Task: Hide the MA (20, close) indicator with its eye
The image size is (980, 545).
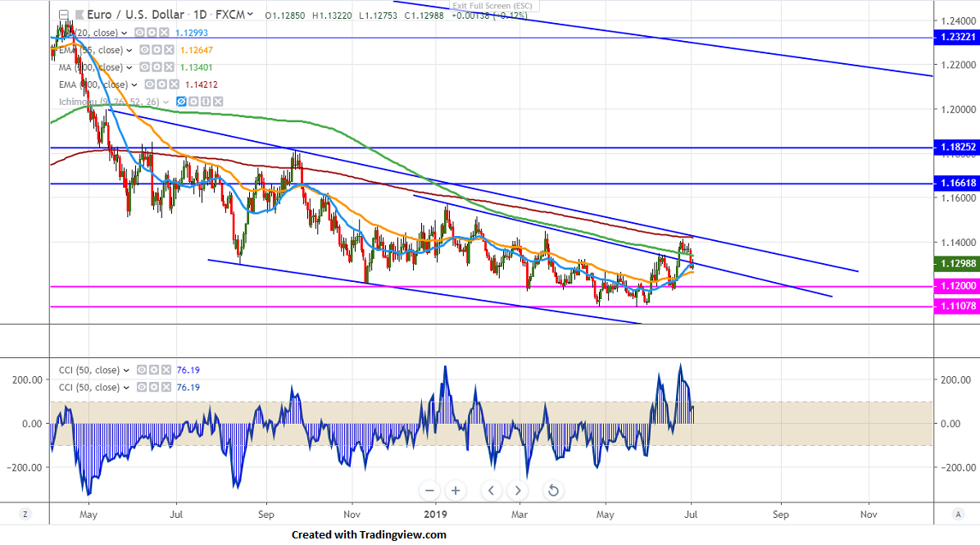Action: tap(139, 33)
